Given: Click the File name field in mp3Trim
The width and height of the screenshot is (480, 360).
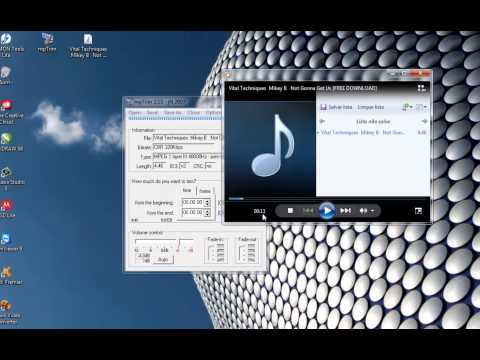Looking at the screenshot, I should point(187,138).
